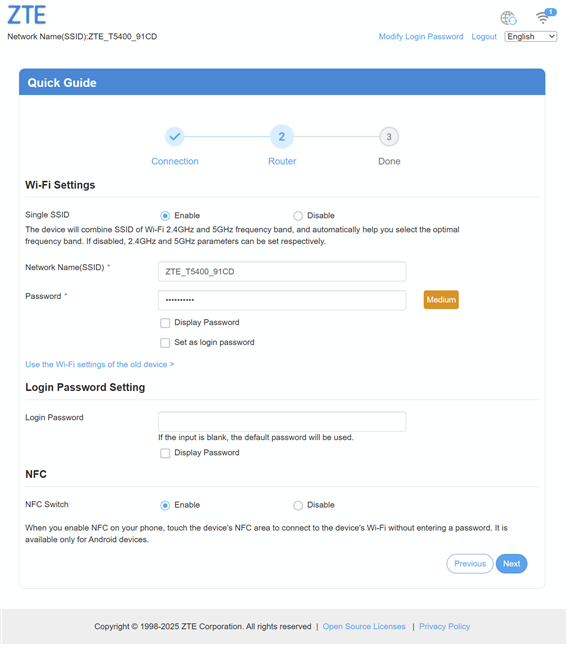This screenshot has height=648, width=570.
Task: Click Modify Login Password link
Action: pyautogui.click(x=421, y=36)
